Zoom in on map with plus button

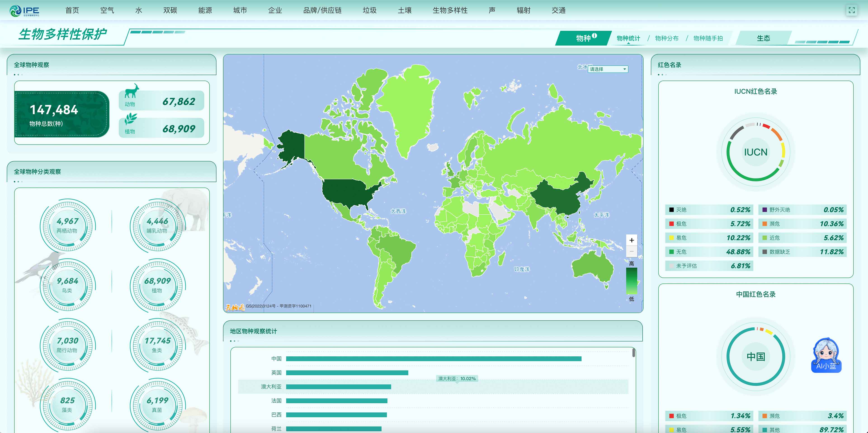632,240
